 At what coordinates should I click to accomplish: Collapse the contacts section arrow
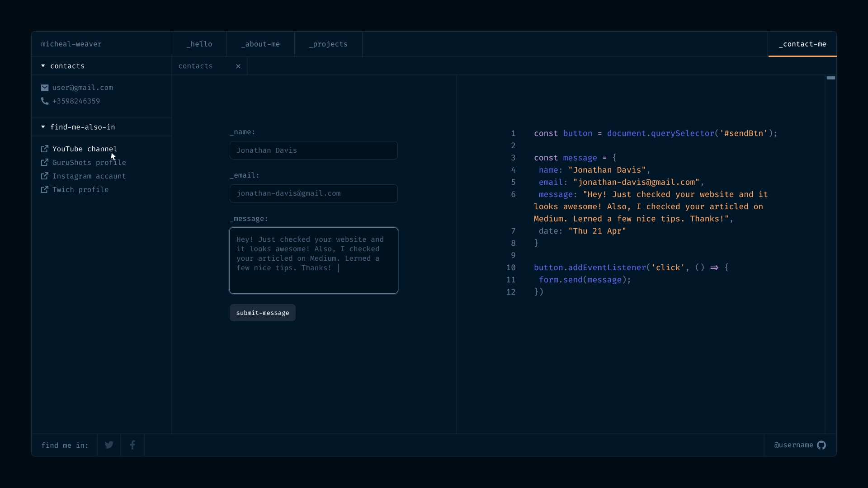(43, 66)
